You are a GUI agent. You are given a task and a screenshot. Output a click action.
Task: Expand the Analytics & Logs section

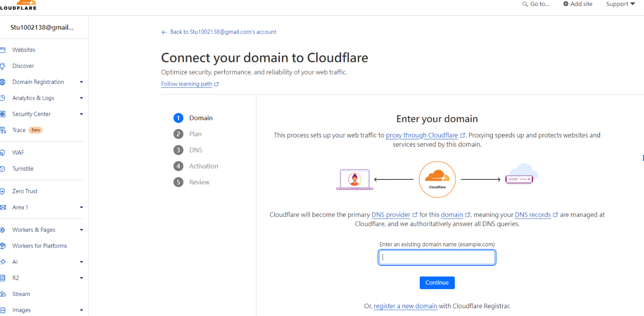pos(81,98)
